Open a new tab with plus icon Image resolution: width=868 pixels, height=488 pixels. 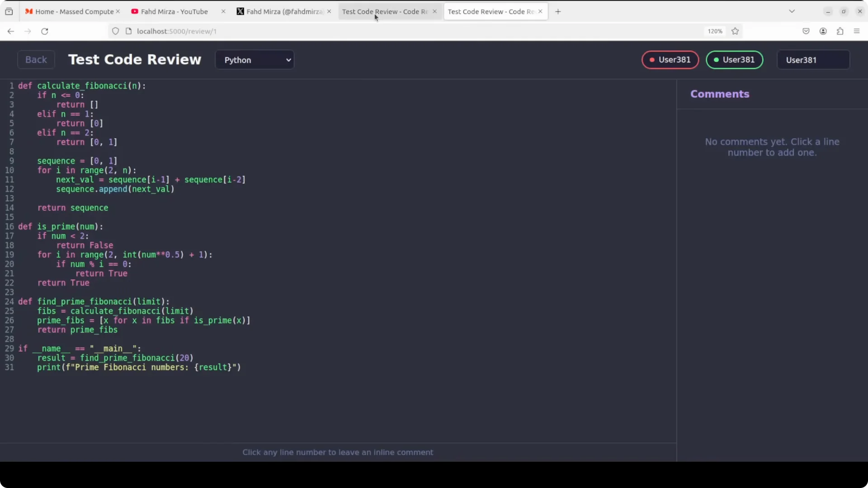(x=558, y=12)
